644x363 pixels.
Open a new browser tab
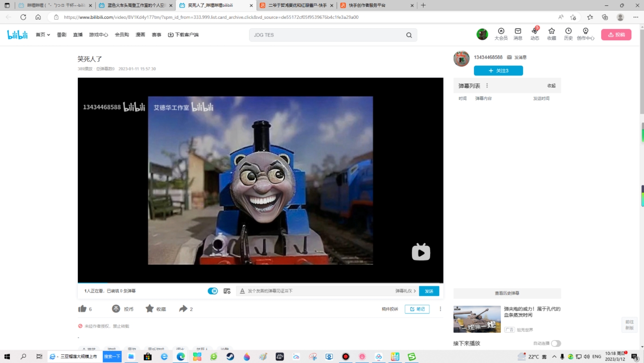(423, 5)
